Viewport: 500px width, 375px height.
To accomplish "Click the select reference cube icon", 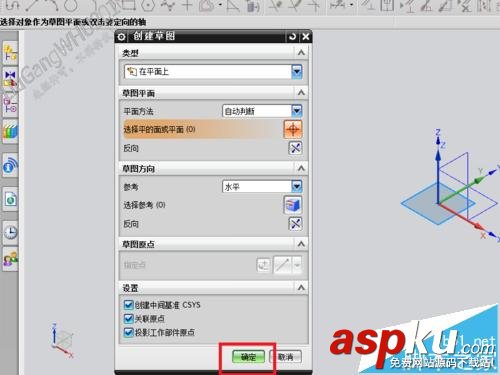I will pos(293,205).
